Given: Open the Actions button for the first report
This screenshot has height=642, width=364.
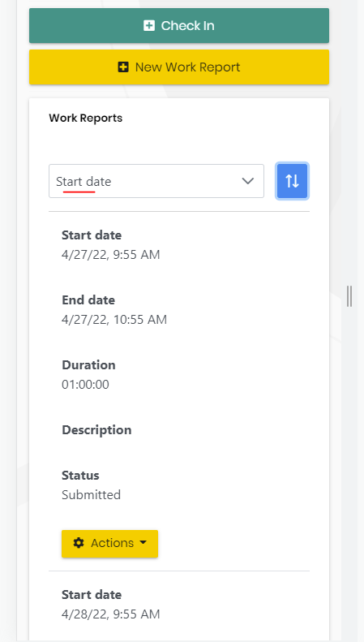Looking at the screenshot, I should point(109,543).
